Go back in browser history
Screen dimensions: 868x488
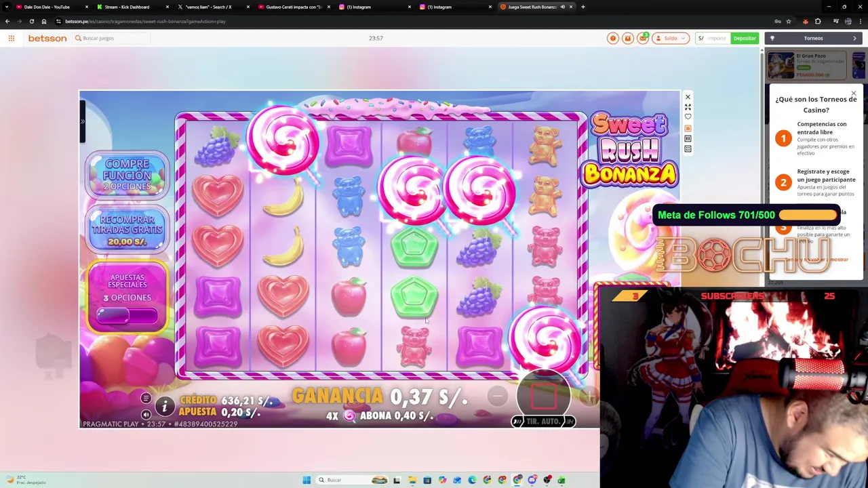[x=7, y=21]
